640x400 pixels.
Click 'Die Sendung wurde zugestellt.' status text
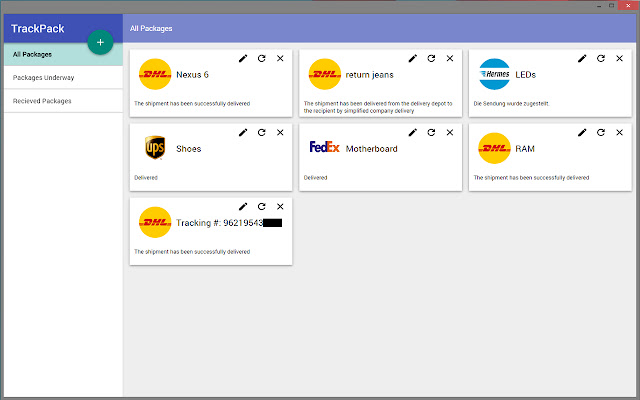(x=511, y=104)
